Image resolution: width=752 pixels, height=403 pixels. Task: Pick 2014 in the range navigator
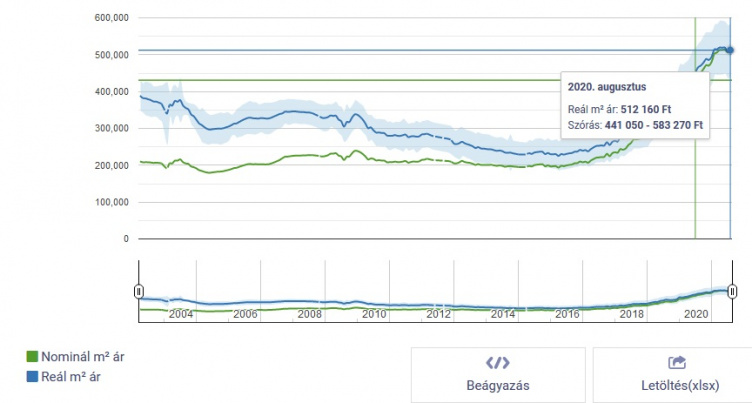pos(503,314)
